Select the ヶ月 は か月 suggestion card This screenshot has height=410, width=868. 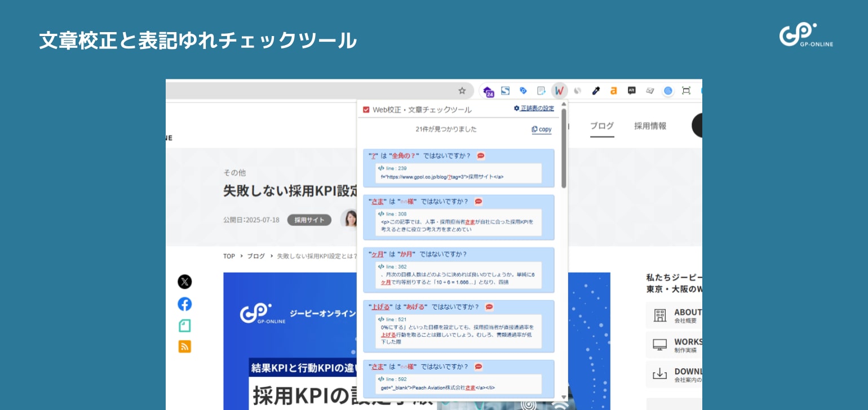[458, 270]
